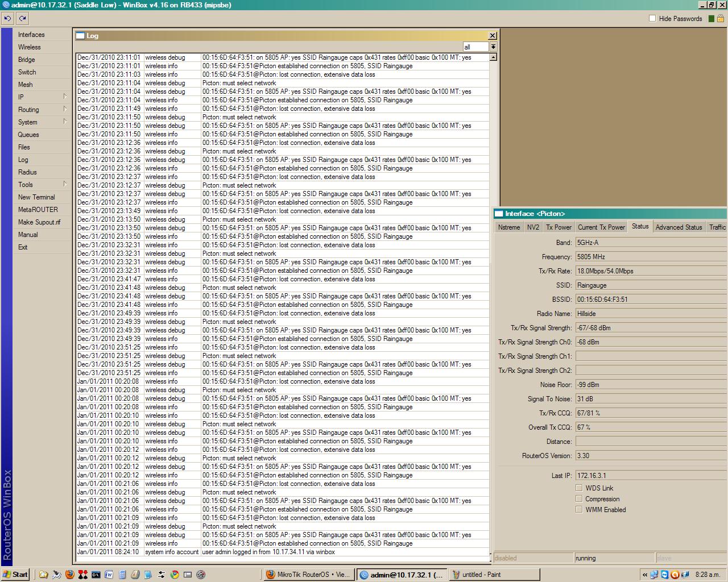This screenshot has width=728, height=582.
Task: Launch Word from the quick launch bar
Action: pos(109,575)
